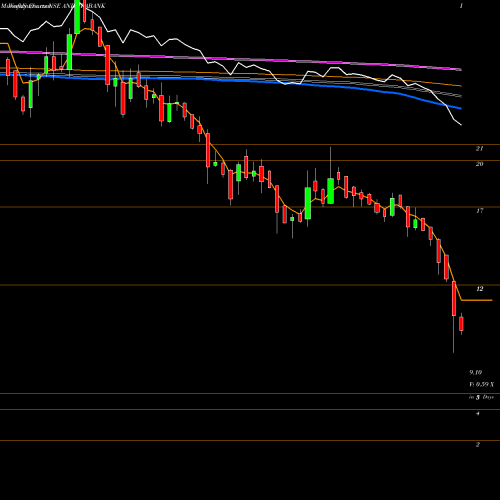Click the price level label 20
Image resolution: width=500 pixels, height=500 pixels.
[x=479, y=164]
